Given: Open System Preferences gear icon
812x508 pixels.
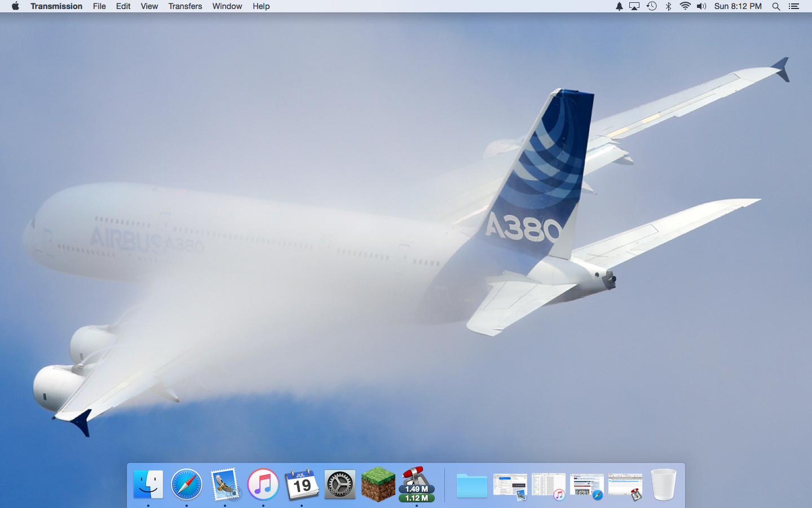Looking at the screenshot, I should click(340, 484).
